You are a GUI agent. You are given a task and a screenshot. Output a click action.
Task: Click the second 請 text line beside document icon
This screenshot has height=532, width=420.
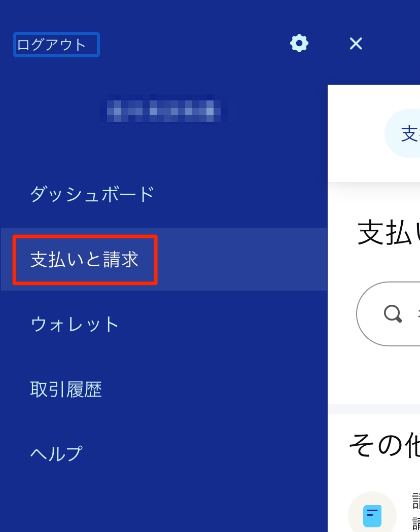tap(416, 524)
